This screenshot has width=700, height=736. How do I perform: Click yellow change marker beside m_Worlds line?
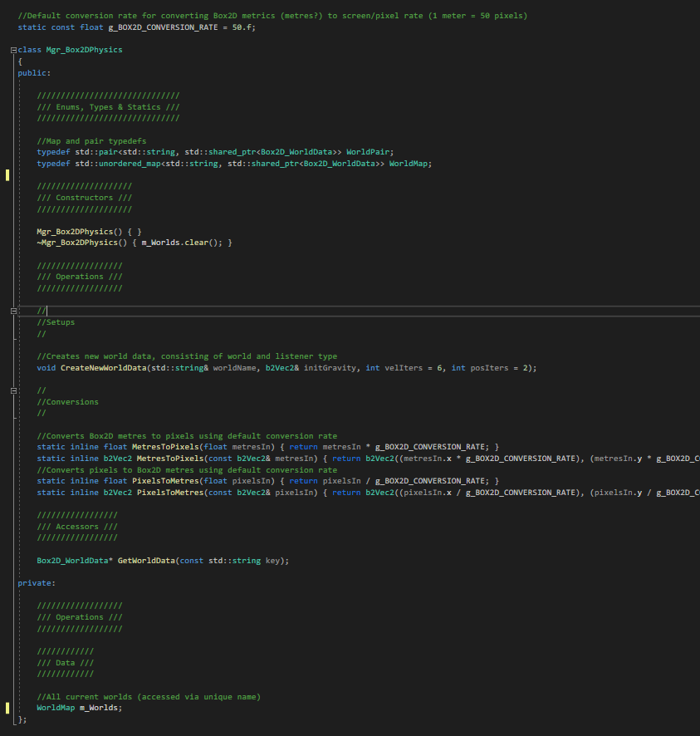[8, 708]
